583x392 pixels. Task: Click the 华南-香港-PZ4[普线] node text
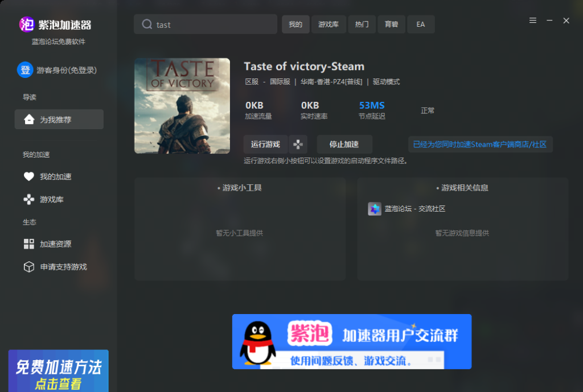coord(331,82)
